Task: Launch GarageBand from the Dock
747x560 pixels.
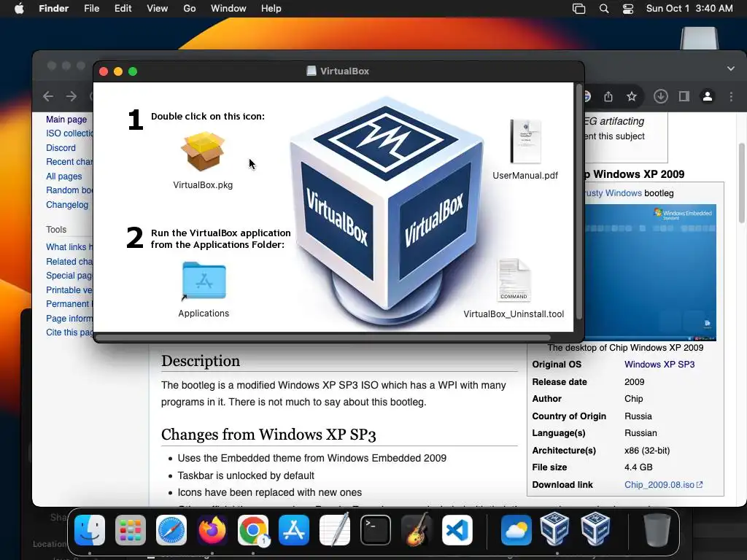Action: pyautogui.click(x=417, y=530)
